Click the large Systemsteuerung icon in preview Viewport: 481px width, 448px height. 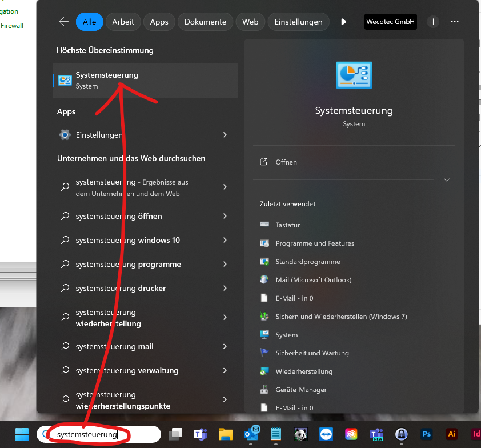tap(354, 75)
